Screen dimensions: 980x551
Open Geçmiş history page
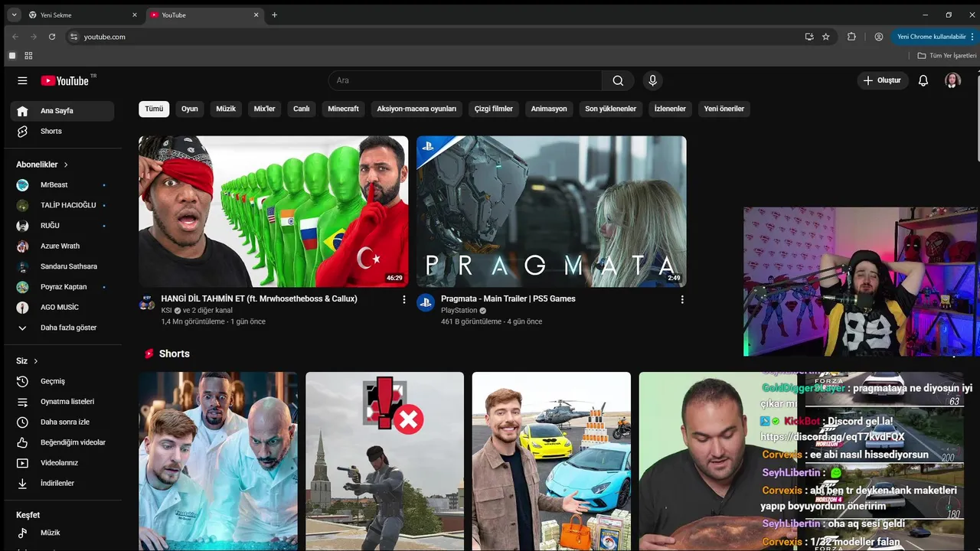[62, 381]
